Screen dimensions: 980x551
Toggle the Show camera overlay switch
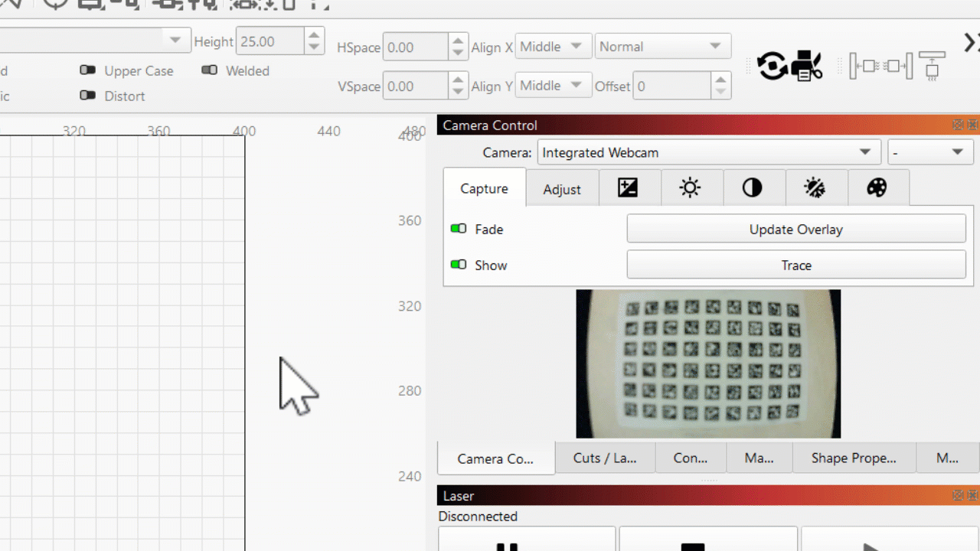coord(459,265)
